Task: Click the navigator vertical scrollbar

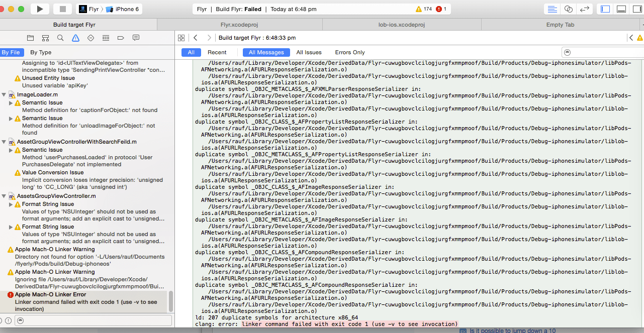Action: tap(171, 301)
